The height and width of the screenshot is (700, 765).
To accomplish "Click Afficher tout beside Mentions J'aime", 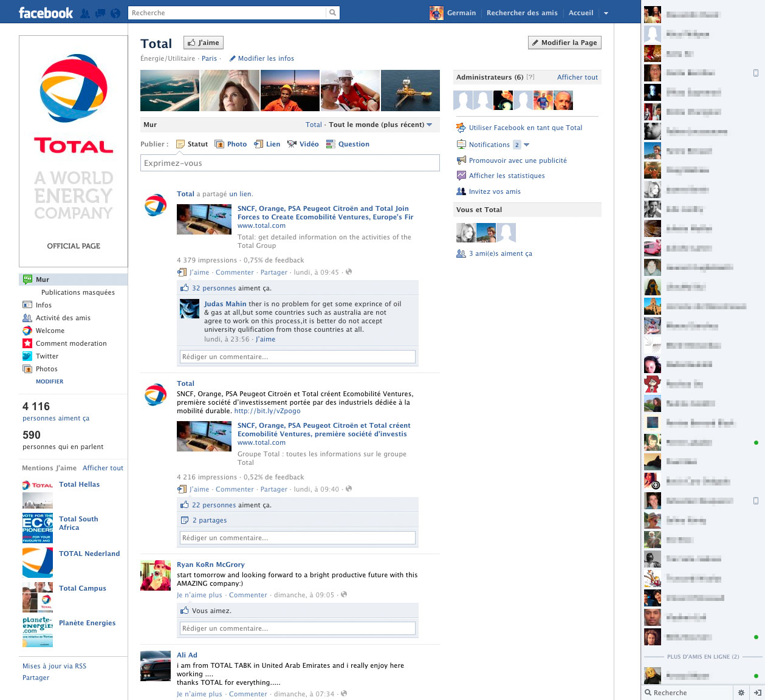I will [x=103, y=468].
